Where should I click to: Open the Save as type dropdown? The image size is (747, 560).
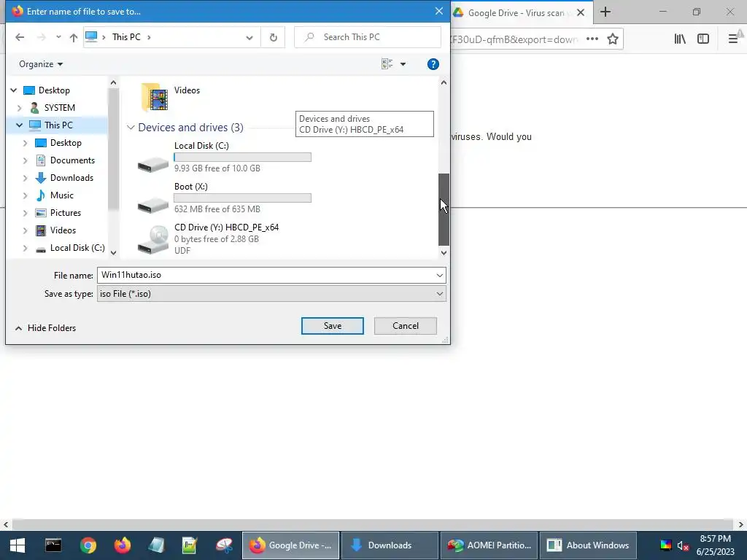pos(439,294)
